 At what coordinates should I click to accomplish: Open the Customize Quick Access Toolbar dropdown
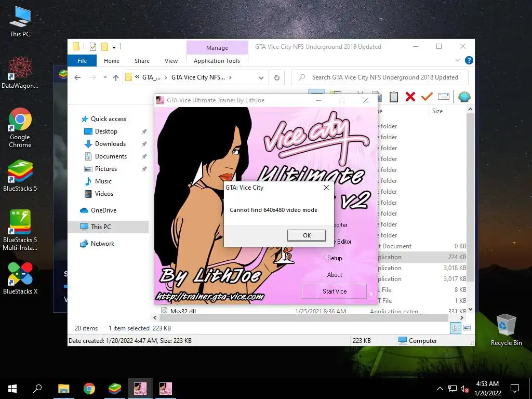(x=114, y=47)
